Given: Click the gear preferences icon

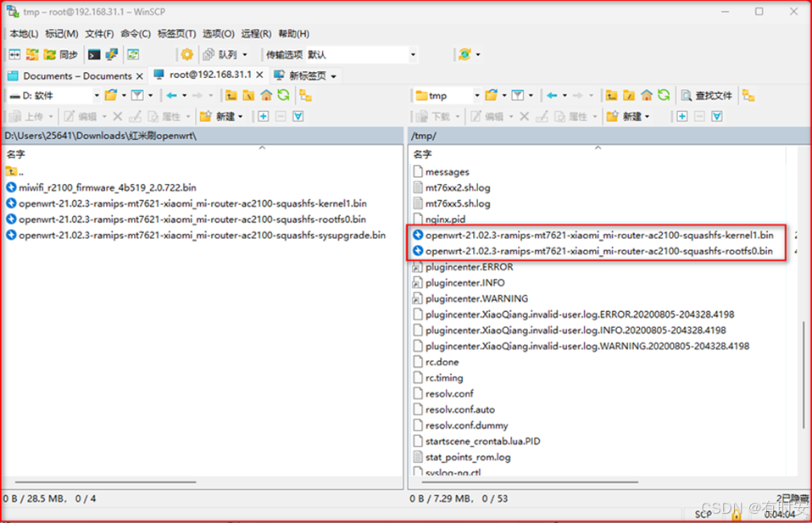Looking at the screenshot, I should [x=187, y=54].
